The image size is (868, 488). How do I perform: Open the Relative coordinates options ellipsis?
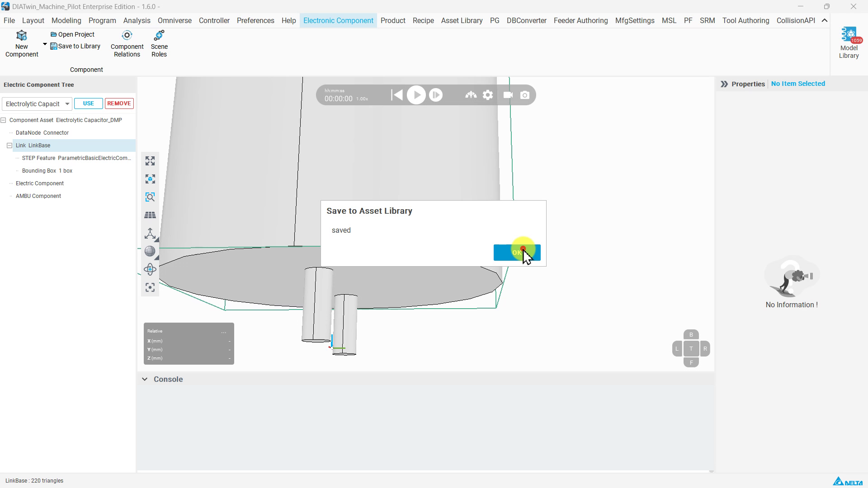click(224, 332)
